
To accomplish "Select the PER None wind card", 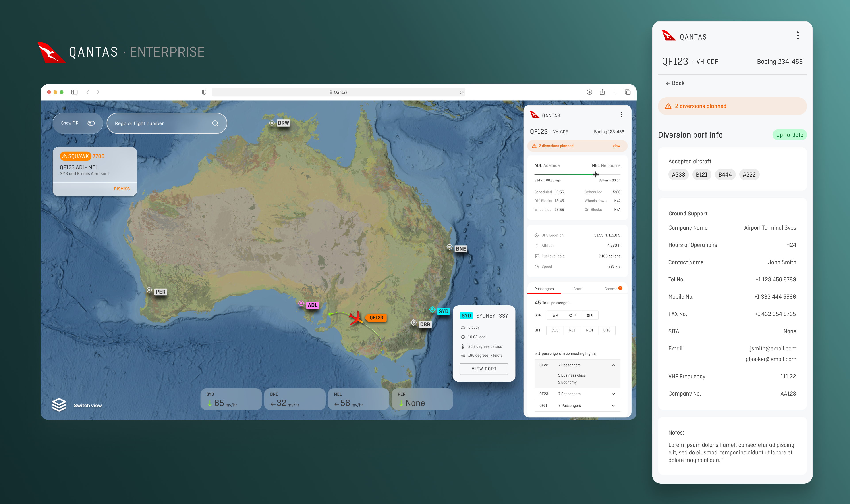I will click(422, 399).
